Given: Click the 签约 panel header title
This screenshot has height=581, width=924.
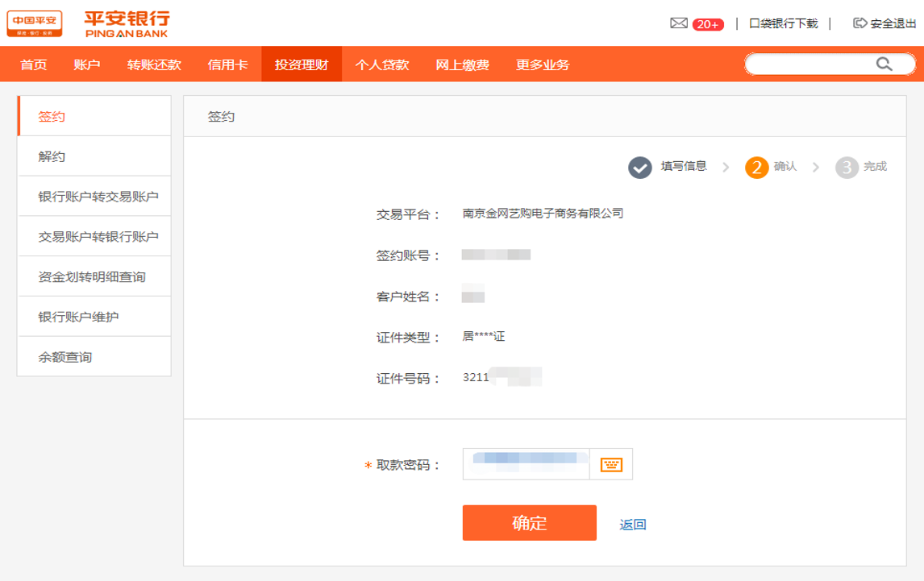Looking at the screenshot, I should pyautogui.click(x=221, y=117).
